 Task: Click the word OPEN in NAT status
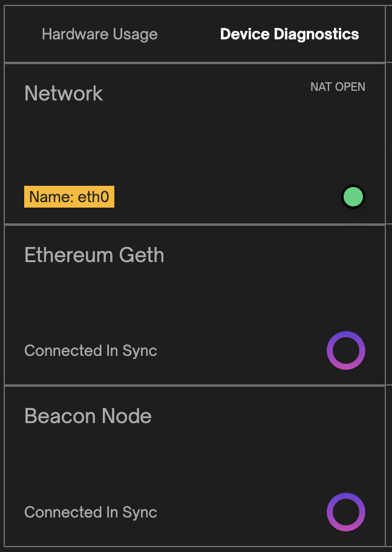(x=350, y=87)
